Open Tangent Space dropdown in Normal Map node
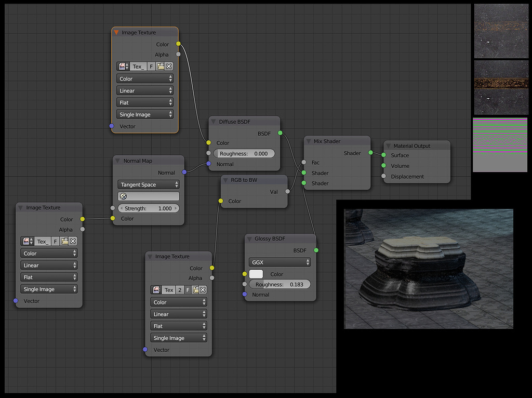This screenshot has height=398, width=532. tap(149, 184)
